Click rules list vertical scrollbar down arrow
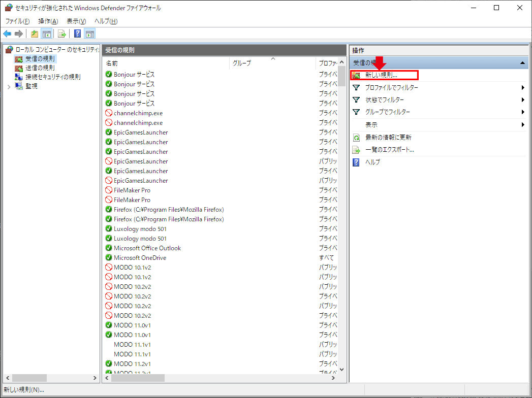532x398 pixels. click(341, 370)
